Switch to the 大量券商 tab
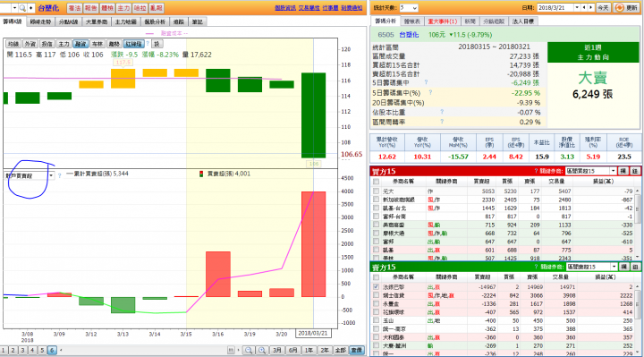Screen dimensions: 644x357 [x=97, y=21]
